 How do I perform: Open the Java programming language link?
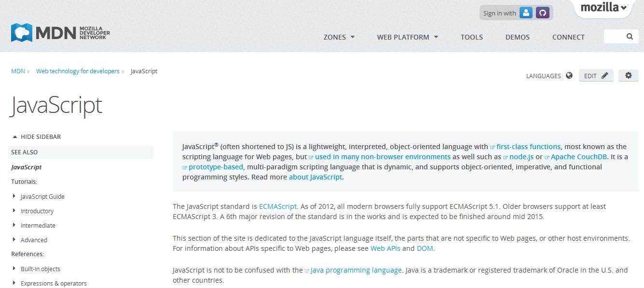(356, 270)
